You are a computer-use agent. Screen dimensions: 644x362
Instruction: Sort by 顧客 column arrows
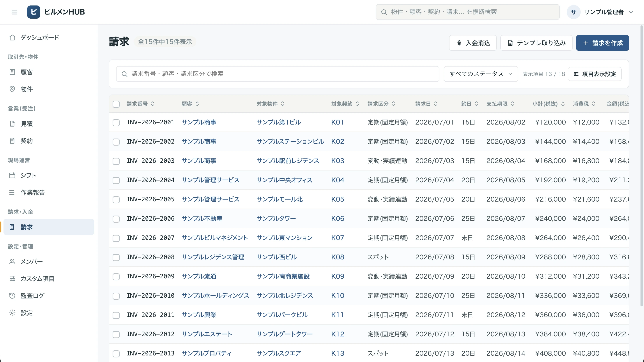(197, 104)
